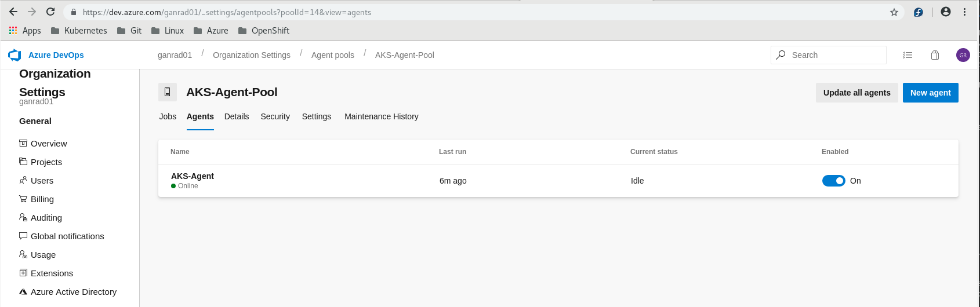Select the Agents tab
Viewport: 980px width, 307px height.
[200, 116]
